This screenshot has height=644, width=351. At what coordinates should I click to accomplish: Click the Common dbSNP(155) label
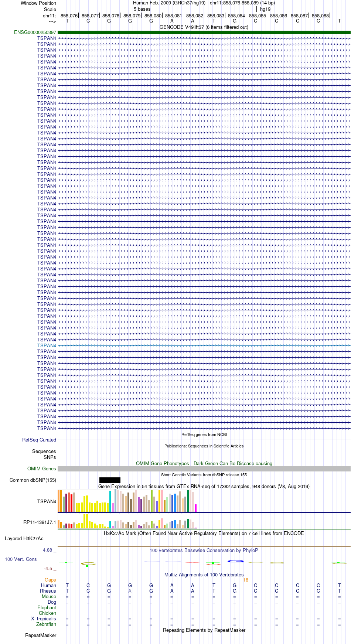pos(33,480)
